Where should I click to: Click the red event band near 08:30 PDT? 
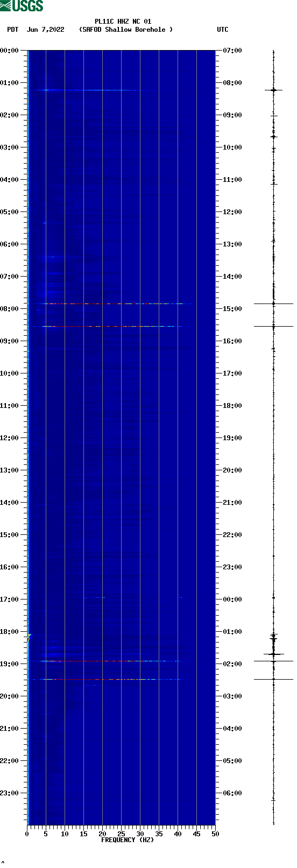tap(111, 326)
